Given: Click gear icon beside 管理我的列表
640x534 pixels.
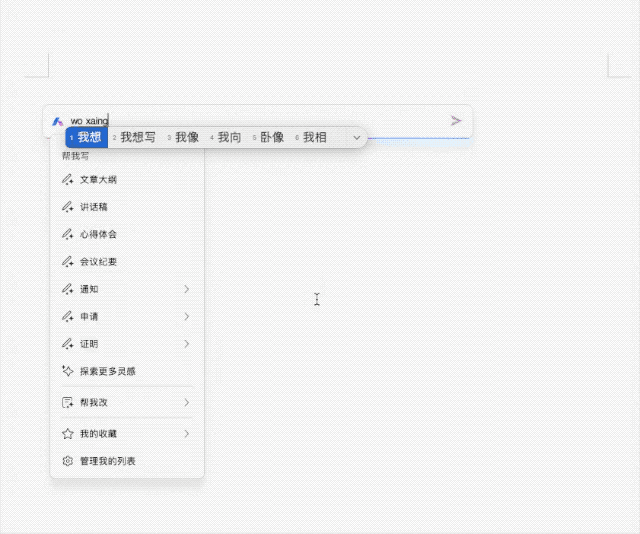Looking at the screenshot, I should 67,461.
